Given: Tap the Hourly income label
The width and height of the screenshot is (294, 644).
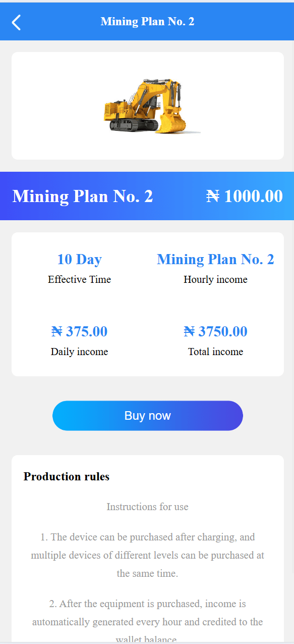Looking at the screenshot, I should point(215,279).
